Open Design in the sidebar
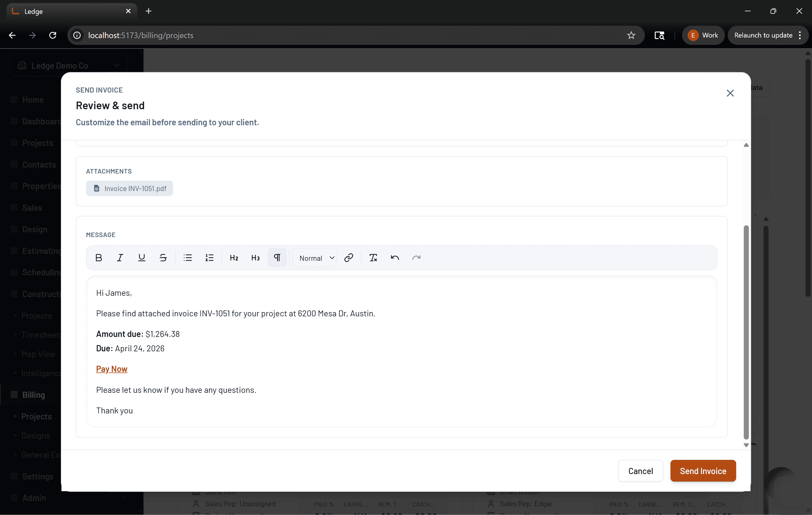This screenshot has width=812, height=515. (35, 229)
